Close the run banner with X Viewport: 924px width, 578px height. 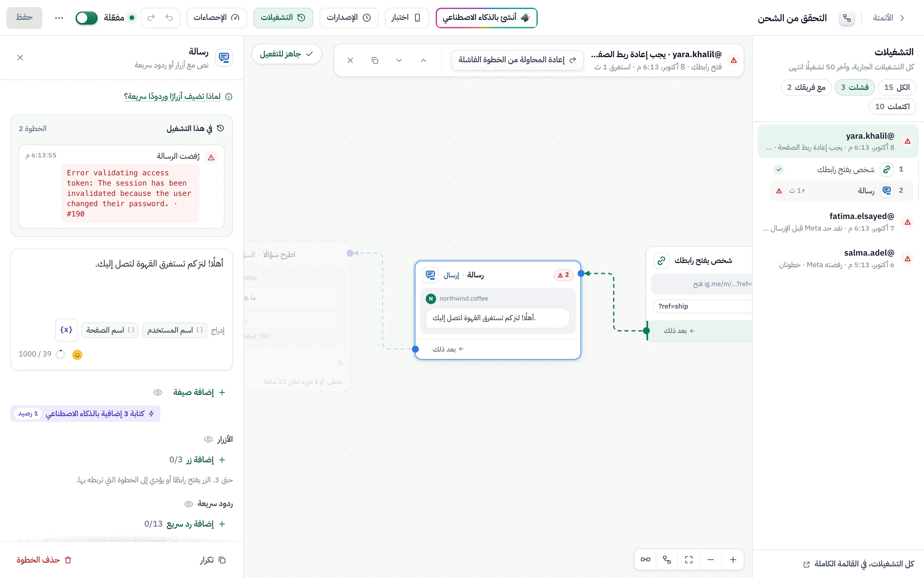coord(350,60)
